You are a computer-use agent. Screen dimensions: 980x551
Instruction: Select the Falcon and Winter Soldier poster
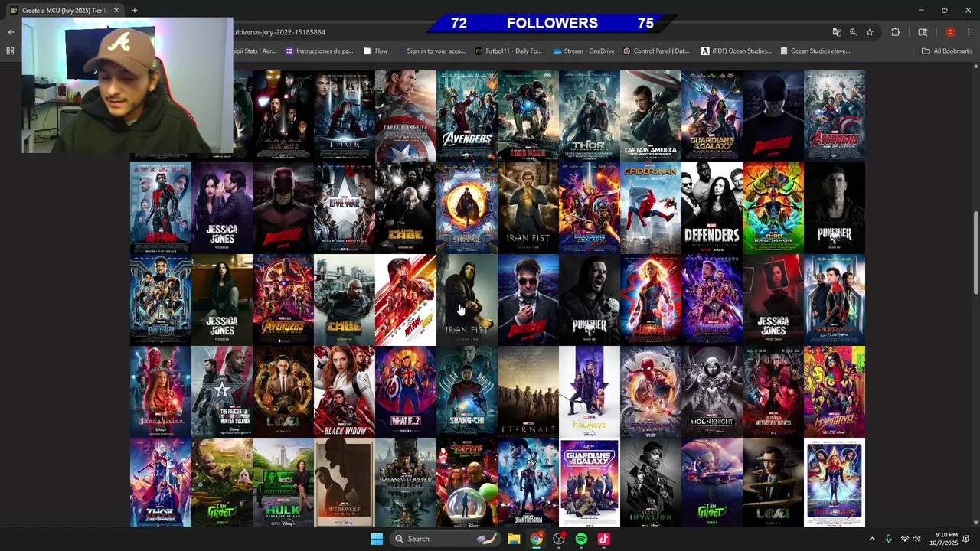[x=222, y=392]
